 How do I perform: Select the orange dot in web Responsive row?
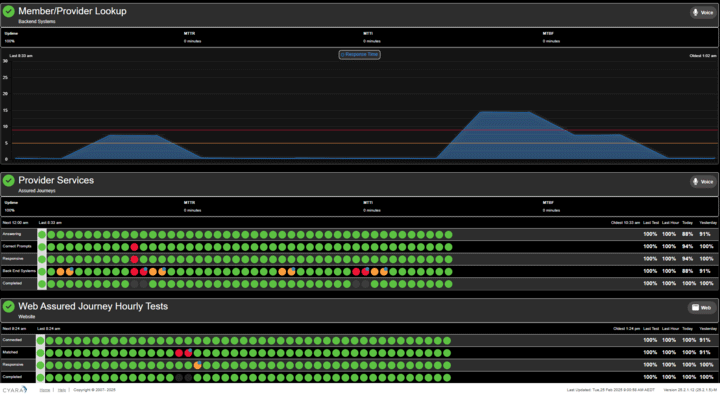tap(197, 366)
